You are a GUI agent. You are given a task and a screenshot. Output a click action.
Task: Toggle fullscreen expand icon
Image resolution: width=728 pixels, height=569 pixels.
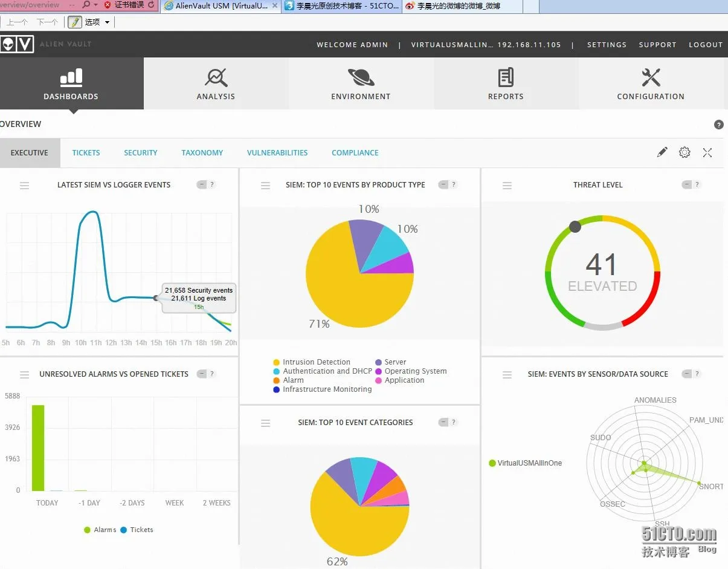coord(707,152)
